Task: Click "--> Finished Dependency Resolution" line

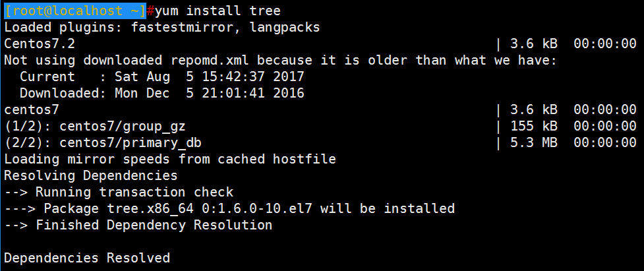Action: coord(138,225)
